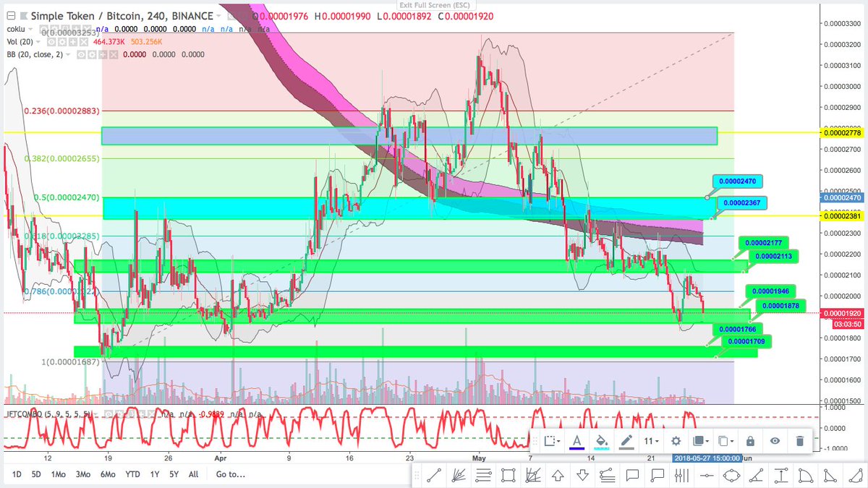Click the Go to... date button
868x488 pixels.
(x=229, y=475)
